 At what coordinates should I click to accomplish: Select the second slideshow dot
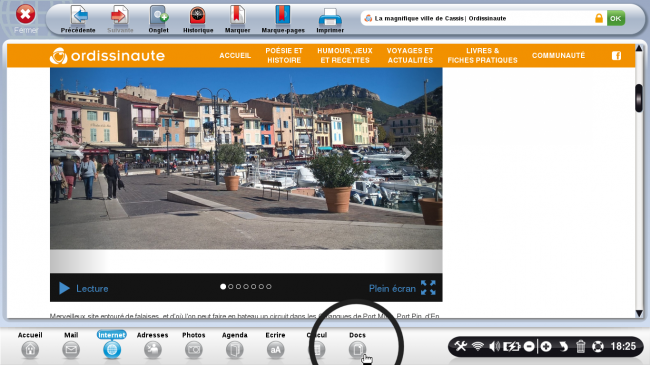[x=230, y=287]
